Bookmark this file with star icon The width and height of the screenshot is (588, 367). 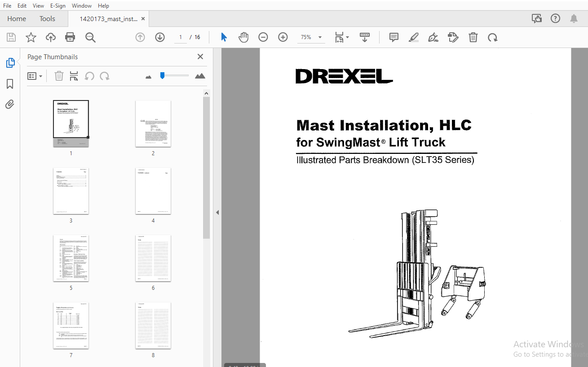(x=31, y=37)
